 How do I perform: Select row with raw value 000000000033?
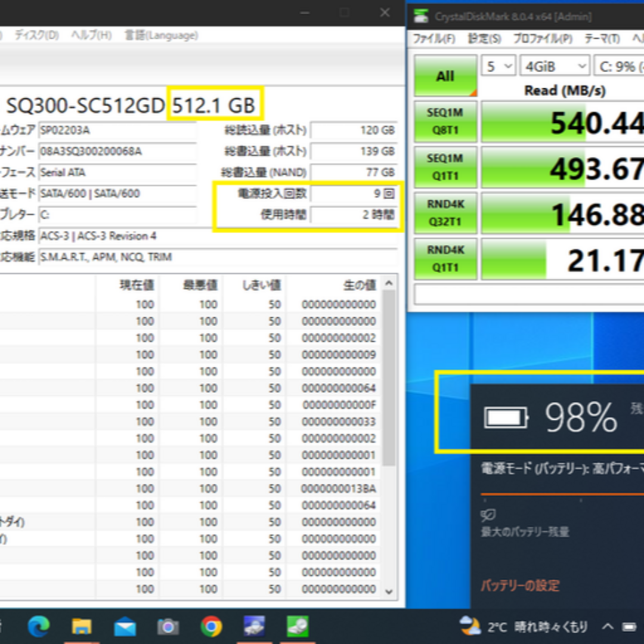pyautogui.click(x=190, y=422)
